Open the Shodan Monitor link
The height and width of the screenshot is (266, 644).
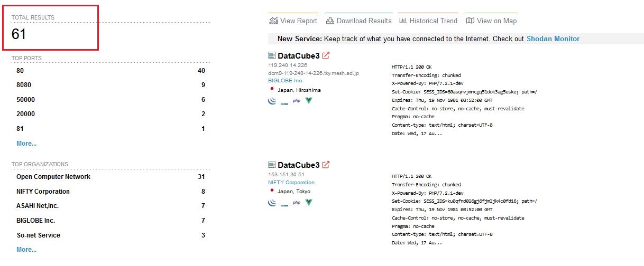point(553,39)
